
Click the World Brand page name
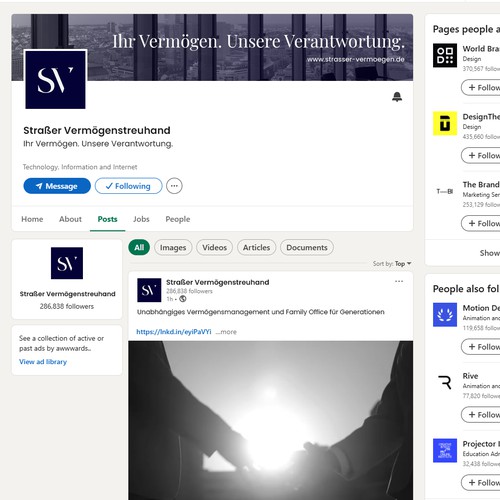tap(481, 49)
